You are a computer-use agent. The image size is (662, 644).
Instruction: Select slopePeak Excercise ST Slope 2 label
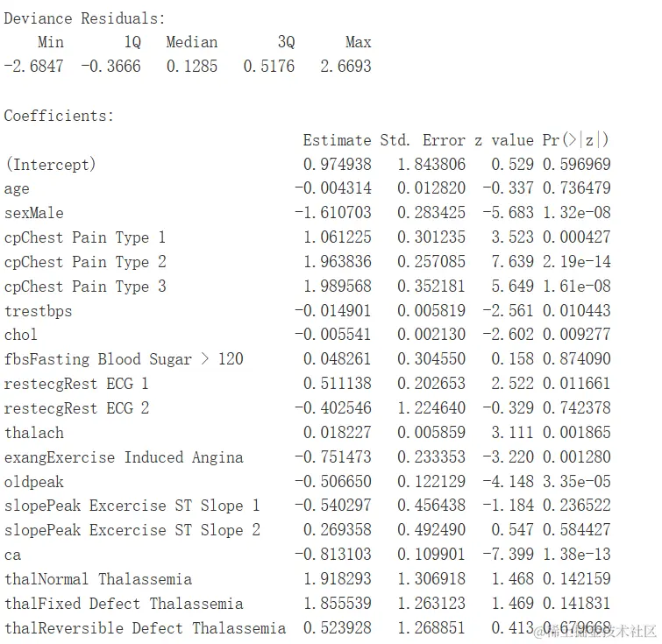(132, 530)
